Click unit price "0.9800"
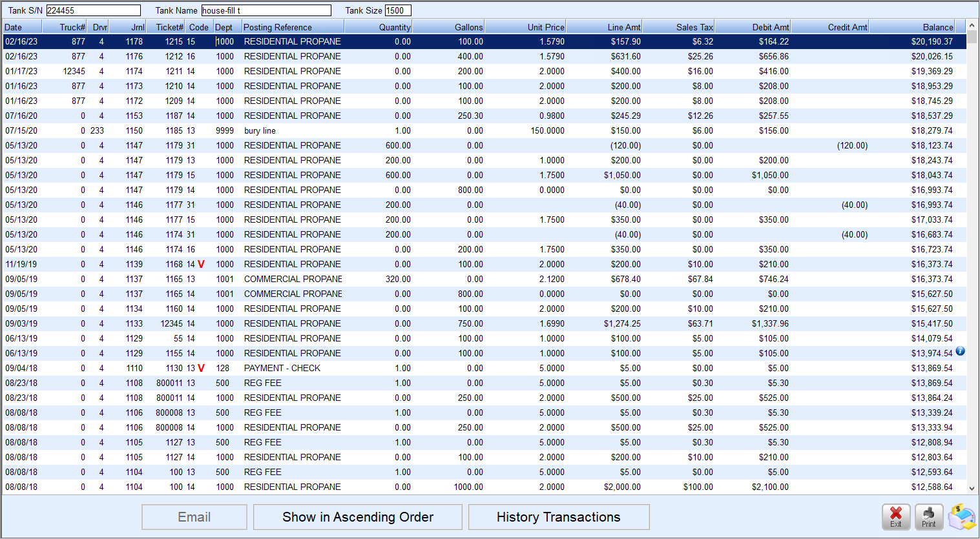 [x=552, y=116]
